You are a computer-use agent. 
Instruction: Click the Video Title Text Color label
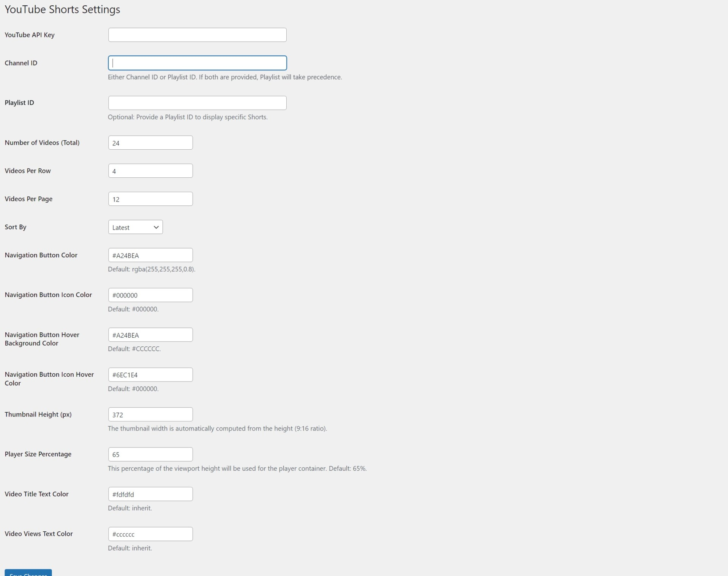pos(36,494)
